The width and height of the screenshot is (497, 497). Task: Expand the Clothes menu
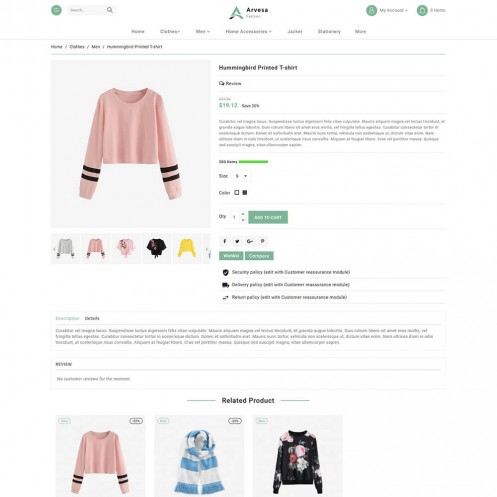[x=170, y=31]
